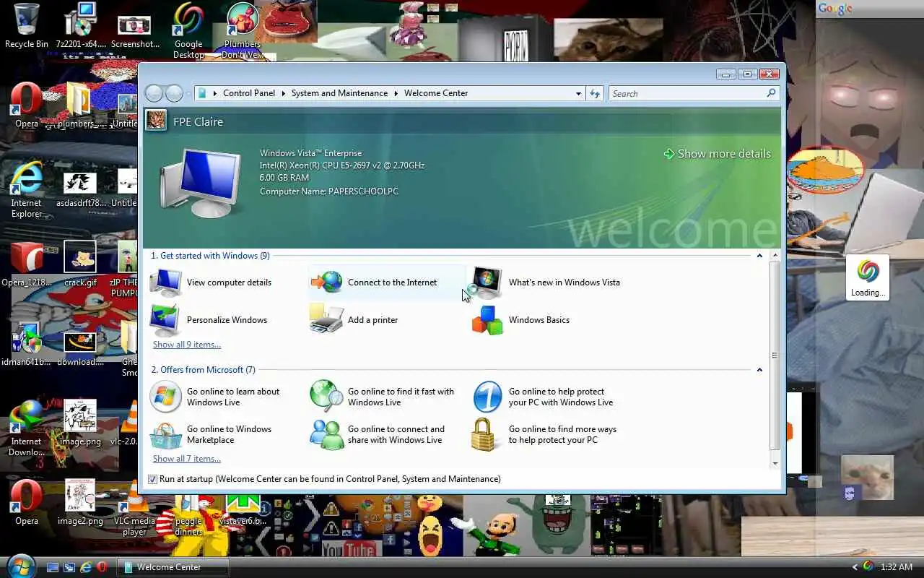
Task: Collapse Get started with Windows section
Action: click(759, 256)
